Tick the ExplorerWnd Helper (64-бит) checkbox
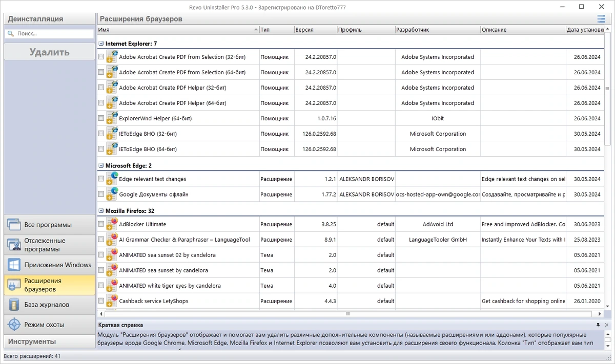The height and width of the screenshot is (364, 615). (101, 119)
